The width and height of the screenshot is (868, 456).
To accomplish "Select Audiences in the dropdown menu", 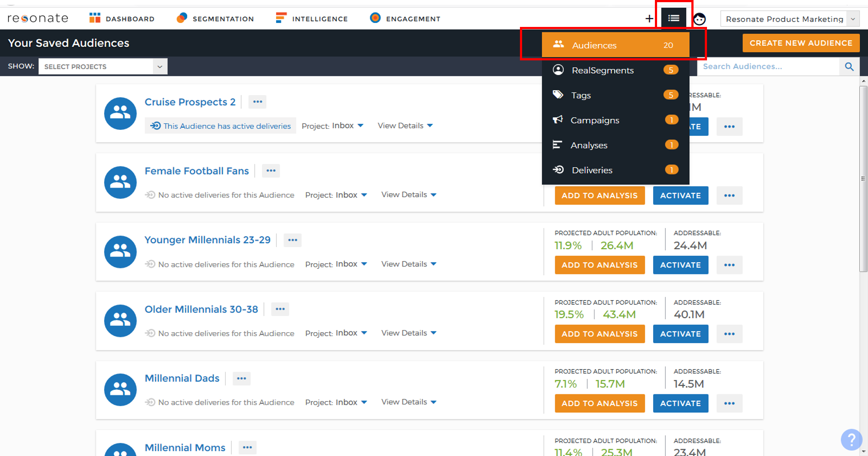I will pos(615,45).
